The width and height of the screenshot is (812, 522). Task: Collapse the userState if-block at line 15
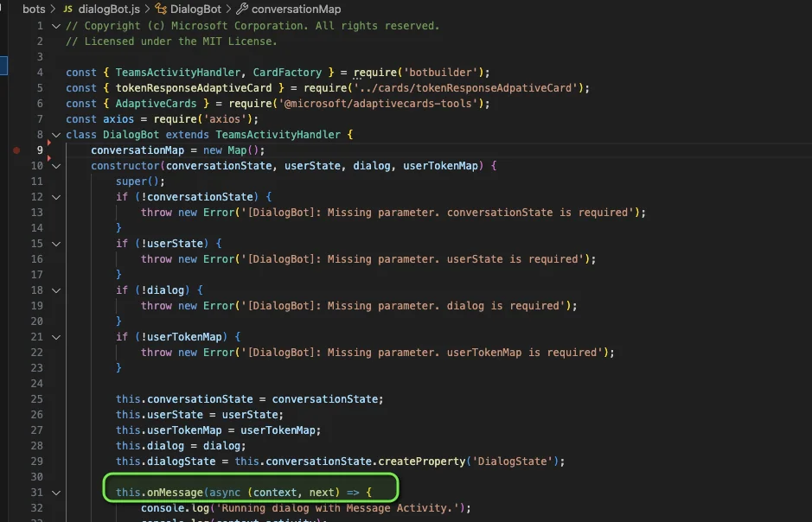click(56, 244)
